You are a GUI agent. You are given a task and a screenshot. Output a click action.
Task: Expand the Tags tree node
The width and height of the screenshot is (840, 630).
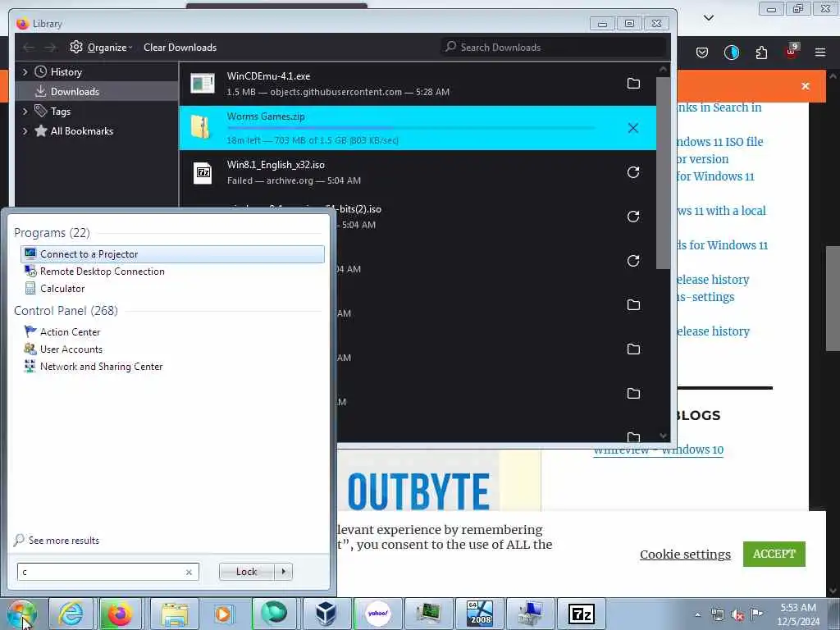25,112
